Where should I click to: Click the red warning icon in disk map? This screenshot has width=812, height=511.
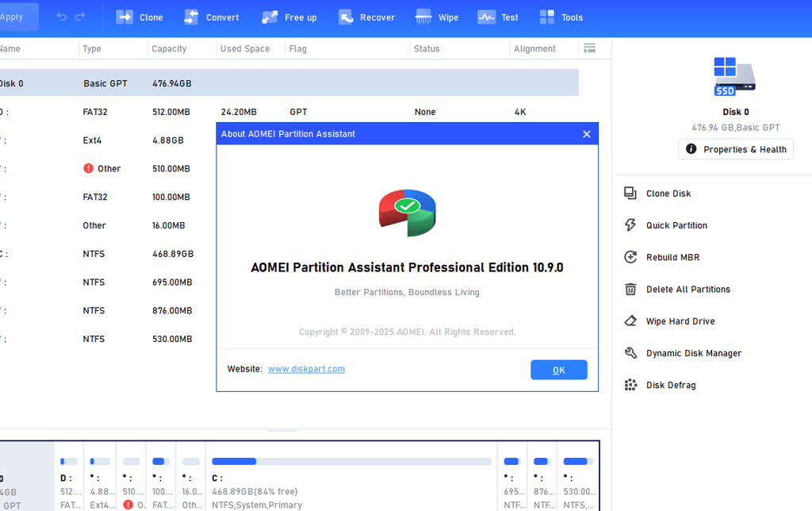[x=128, y=505]
